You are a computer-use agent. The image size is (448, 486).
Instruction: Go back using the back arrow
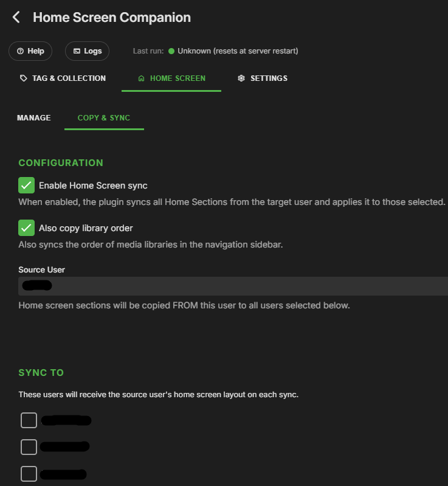coord(16,17)
